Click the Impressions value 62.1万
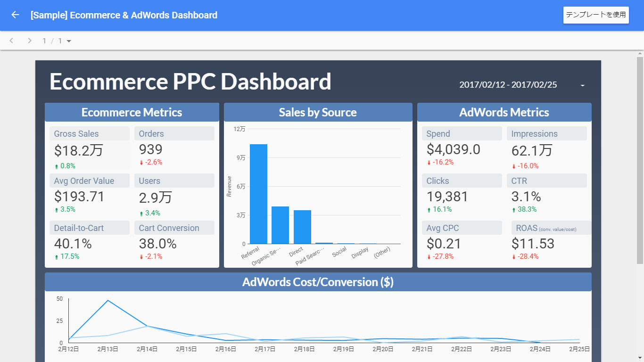This screenshot has width=644, height=362. [532, 150]
